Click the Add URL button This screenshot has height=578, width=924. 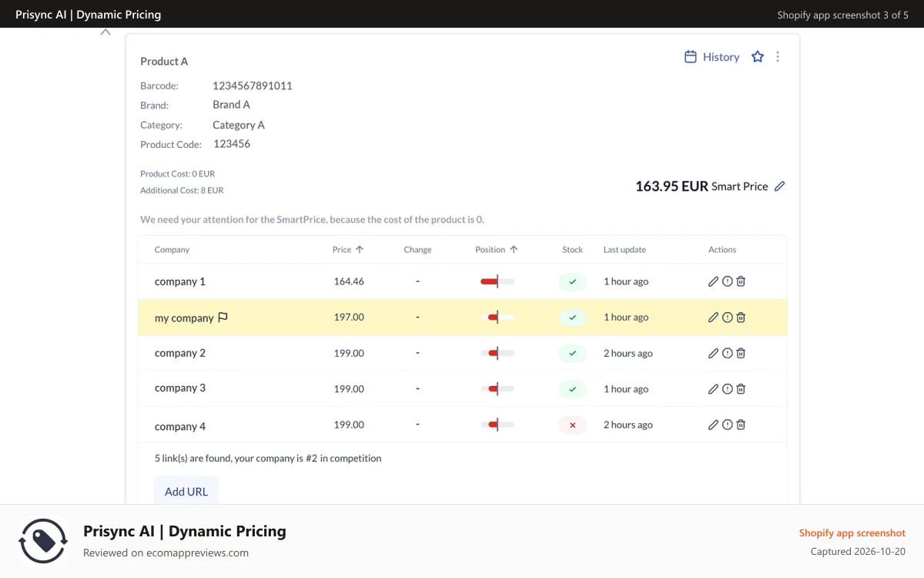pyautogui.click(x=186, y=491)
